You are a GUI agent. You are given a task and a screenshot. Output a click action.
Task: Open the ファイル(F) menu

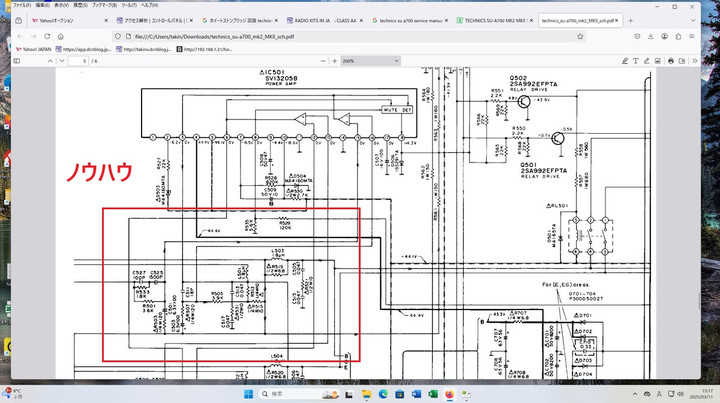pos(21,5)
